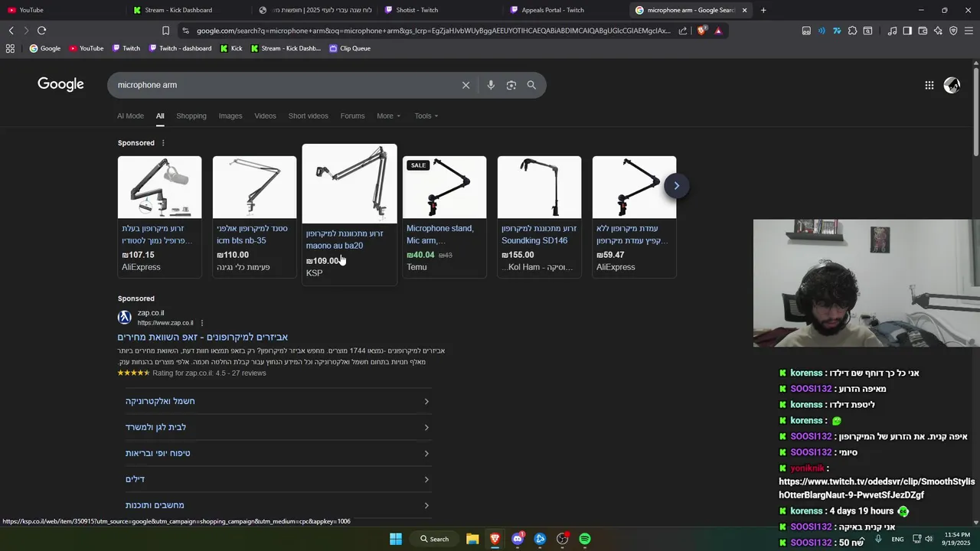Screen dimensions: 980x551
Task: Open Kick bookmark in bookmarks bar
Action: 231,48
